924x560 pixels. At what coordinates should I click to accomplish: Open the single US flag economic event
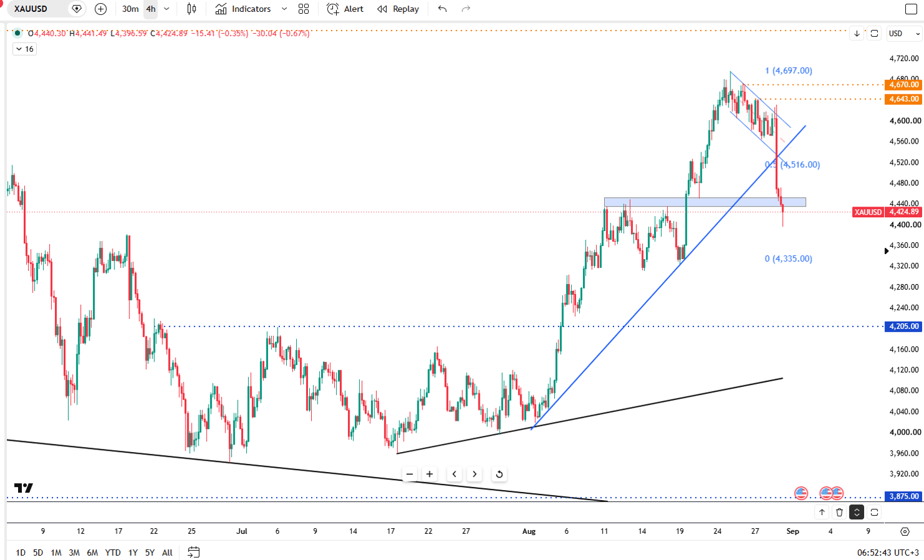801,493
